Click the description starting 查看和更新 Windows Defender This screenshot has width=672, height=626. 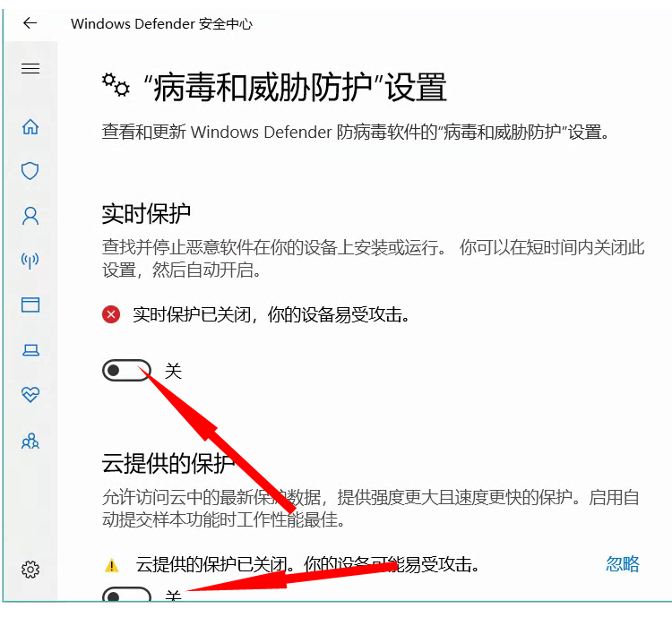(x=355, y=132)
